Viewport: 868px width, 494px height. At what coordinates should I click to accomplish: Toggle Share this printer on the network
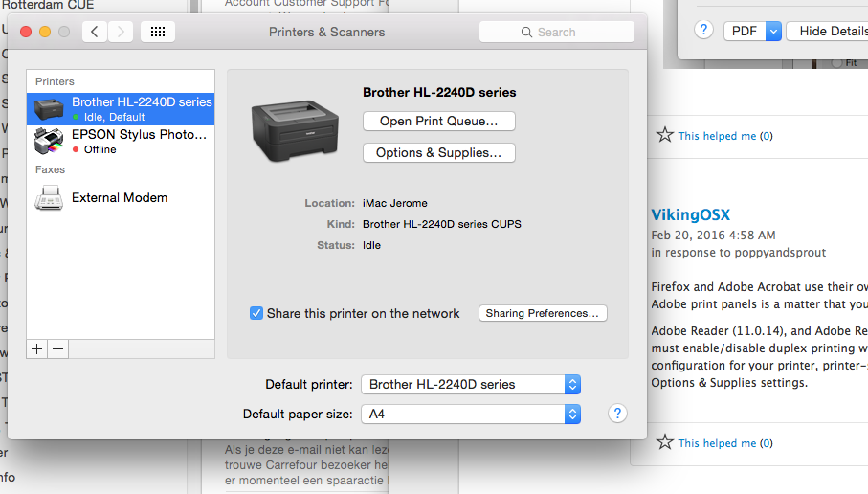pos(256,313)
